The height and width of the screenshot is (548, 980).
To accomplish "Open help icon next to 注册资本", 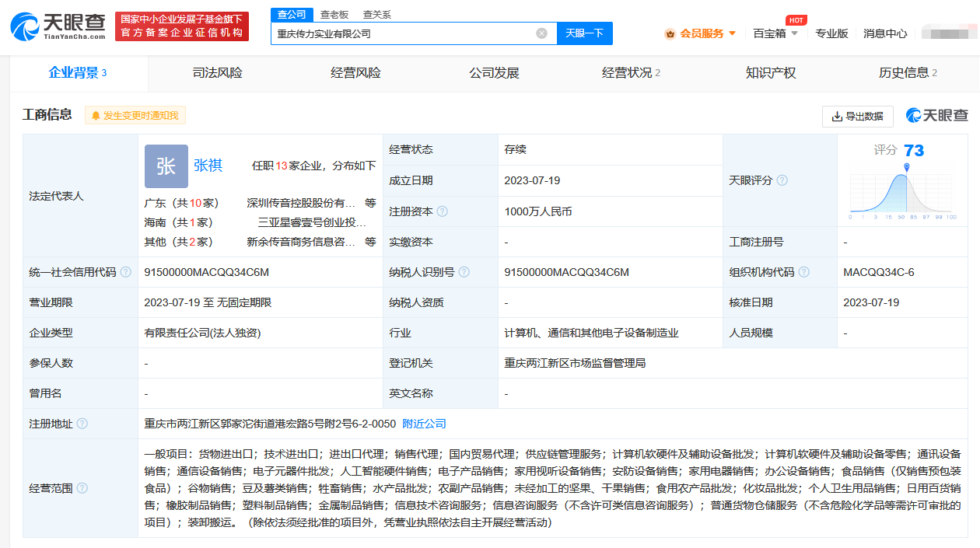I will pyautogui.click(x=442, y=211).
